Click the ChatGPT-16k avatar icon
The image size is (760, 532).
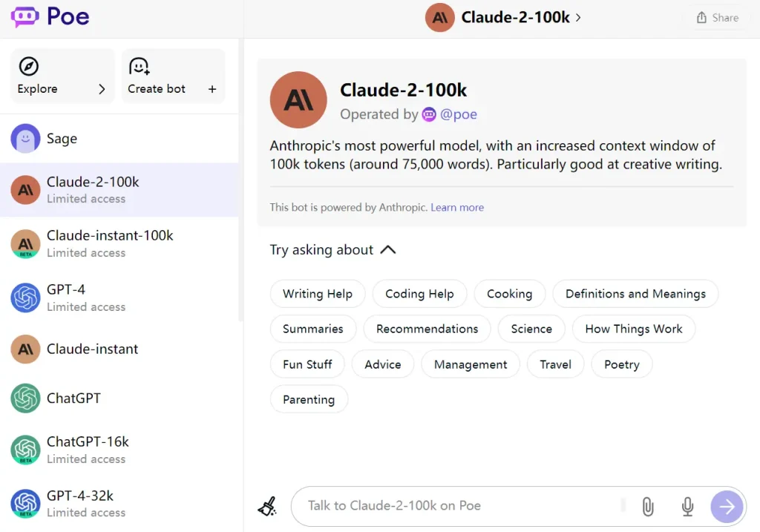(x=25, y=450)
